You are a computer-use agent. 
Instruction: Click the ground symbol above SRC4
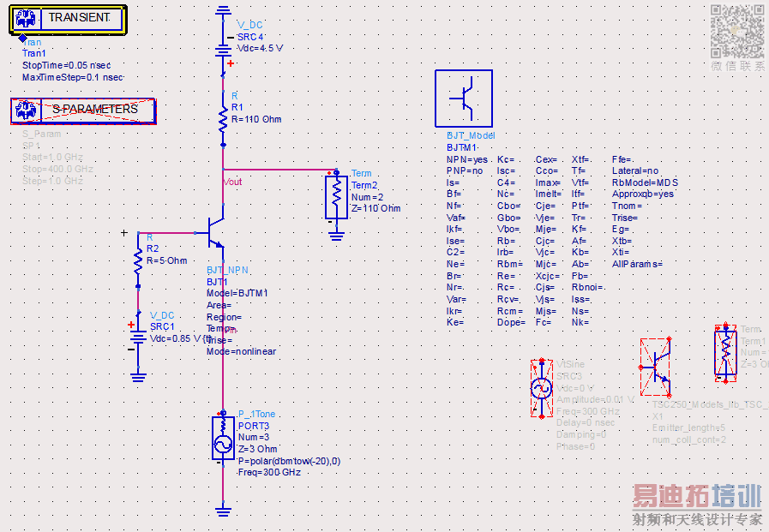tap(223, 10)
